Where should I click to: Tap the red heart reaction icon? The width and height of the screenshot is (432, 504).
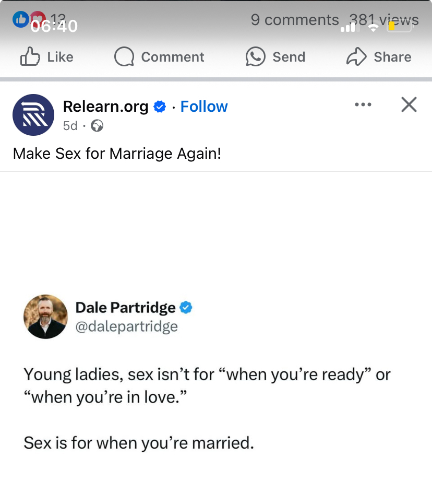click(35, 19)
